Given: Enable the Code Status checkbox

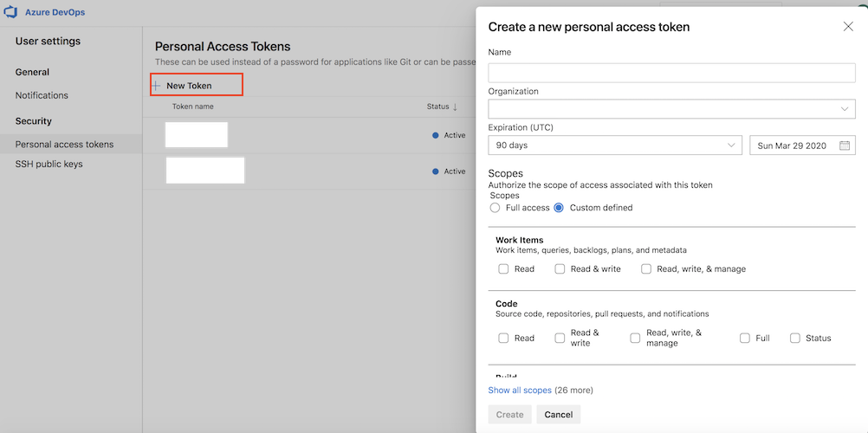Looking at the screenshot, I should 795,339.
